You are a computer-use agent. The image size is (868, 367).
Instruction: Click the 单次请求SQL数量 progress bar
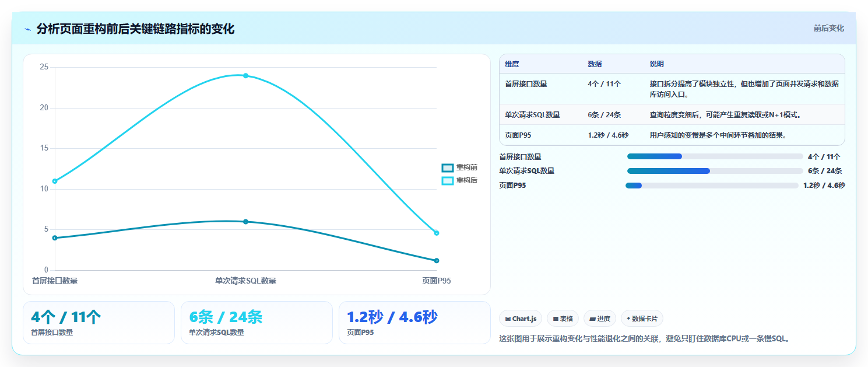tap(715, 171)
